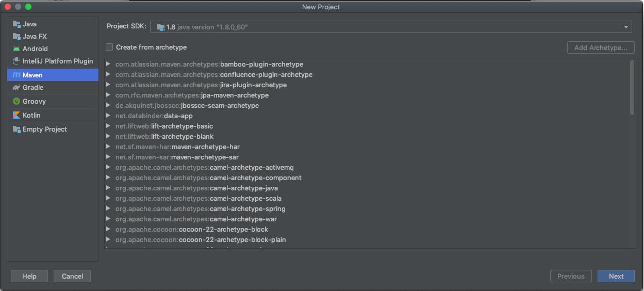Screen dimensions: 644x291
Task: Select the IntelliJ Platform Plugin icon
Action: [x=16, y=61]
